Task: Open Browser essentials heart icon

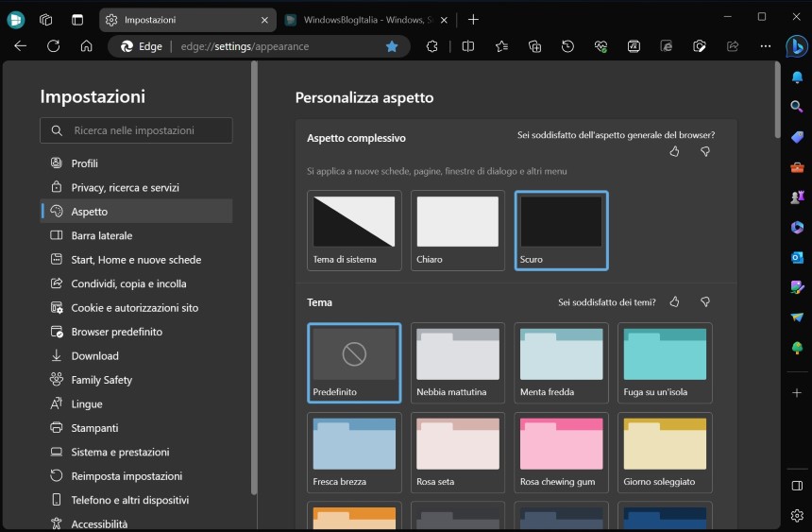Action: [601, 46]
